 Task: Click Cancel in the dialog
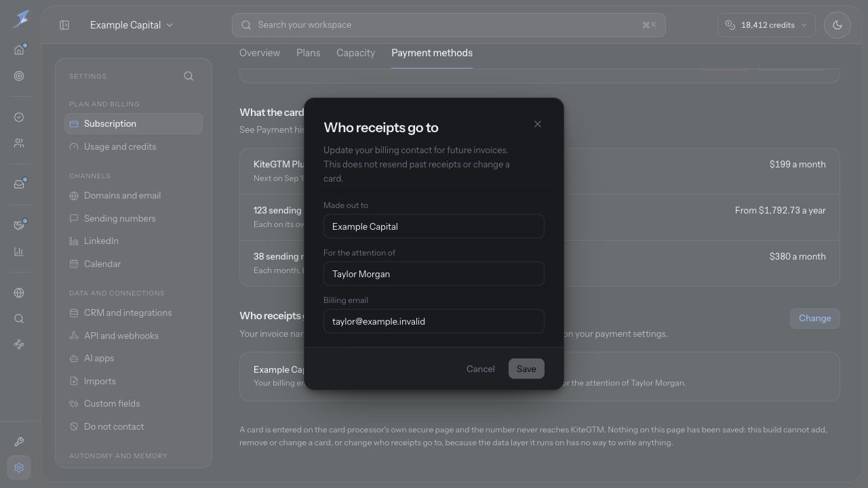[481, 369]
